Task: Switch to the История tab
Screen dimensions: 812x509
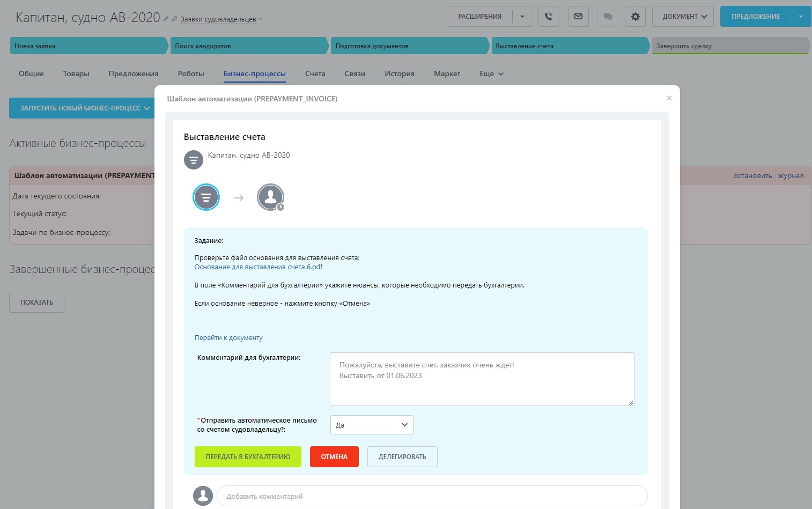Action: pos(400,74)
